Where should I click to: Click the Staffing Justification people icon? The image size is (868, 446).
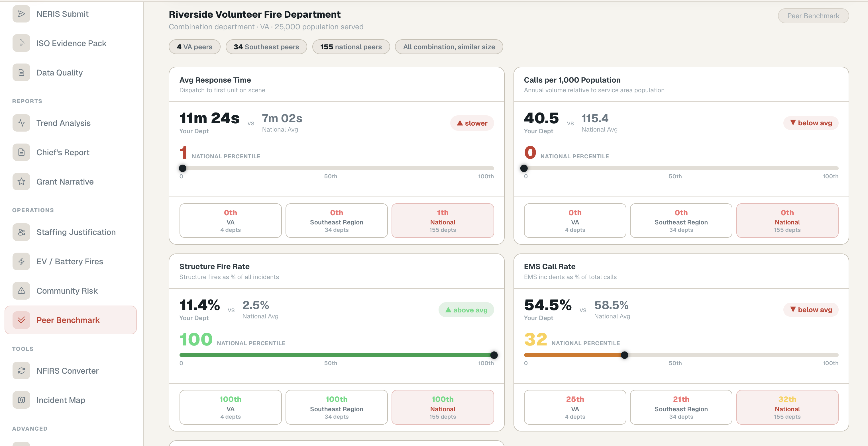point(21,232)
